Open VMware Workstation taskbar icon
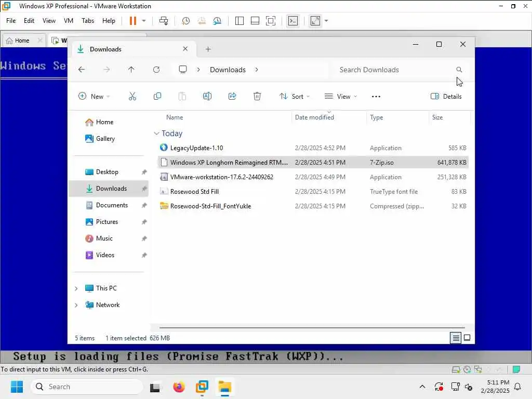Viewport: 532px width, 399px height. (x=202, y=387)
